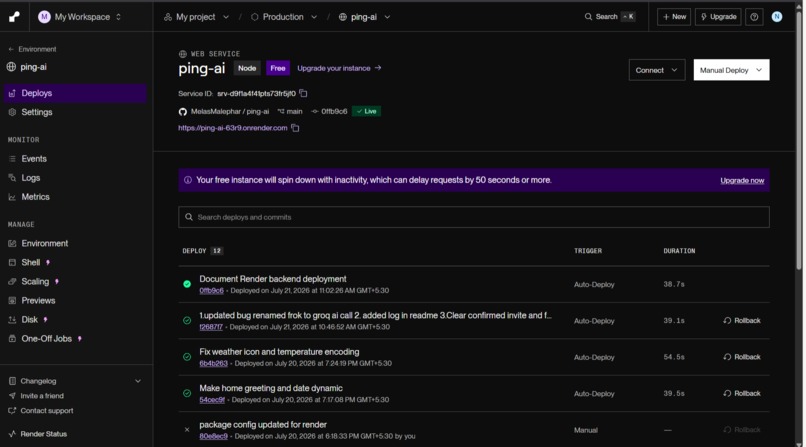Click failed X icon of package config deploy
This screenshot has height=447, width=806.
(187, 430)
